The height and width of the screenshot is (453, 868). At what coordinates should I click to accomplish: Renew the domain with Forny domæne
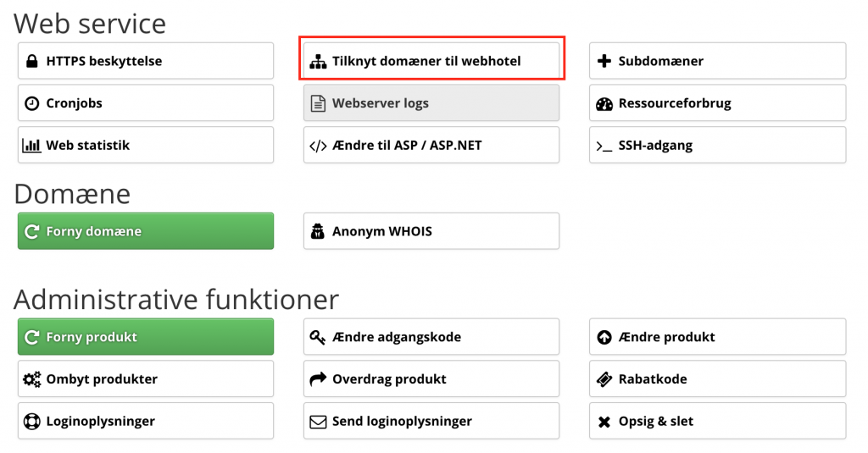tap(146, 231)
